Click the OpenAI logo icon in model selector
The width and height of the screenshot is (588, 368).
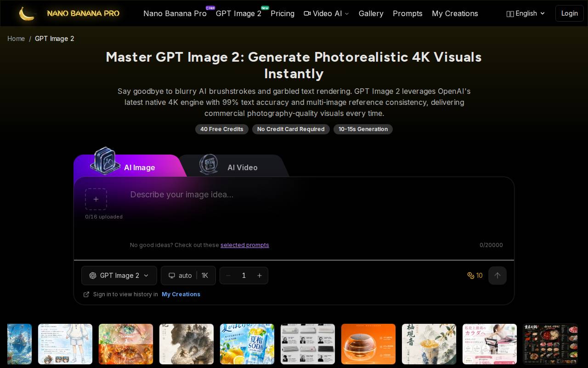point(93,276)
